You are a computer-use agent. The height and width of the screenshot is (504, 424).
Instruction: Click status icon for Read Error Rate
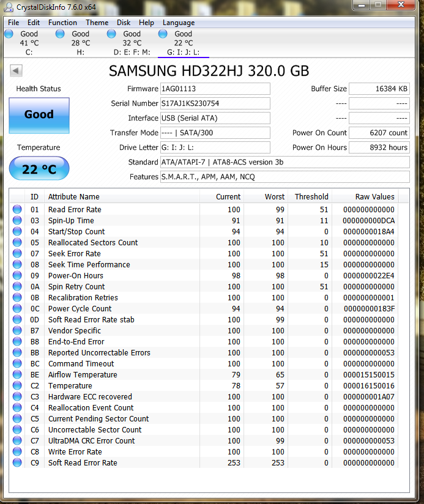[x=17, y=210]
